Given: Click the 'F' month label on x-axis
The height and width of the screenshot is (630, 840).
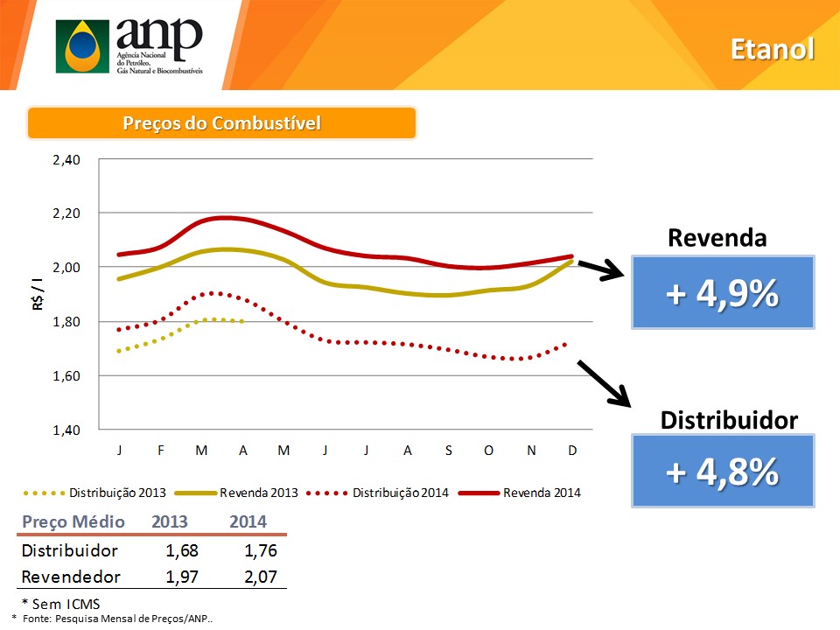Looking at the screenshot, I should pyautogui.click(x=161, y=451).
